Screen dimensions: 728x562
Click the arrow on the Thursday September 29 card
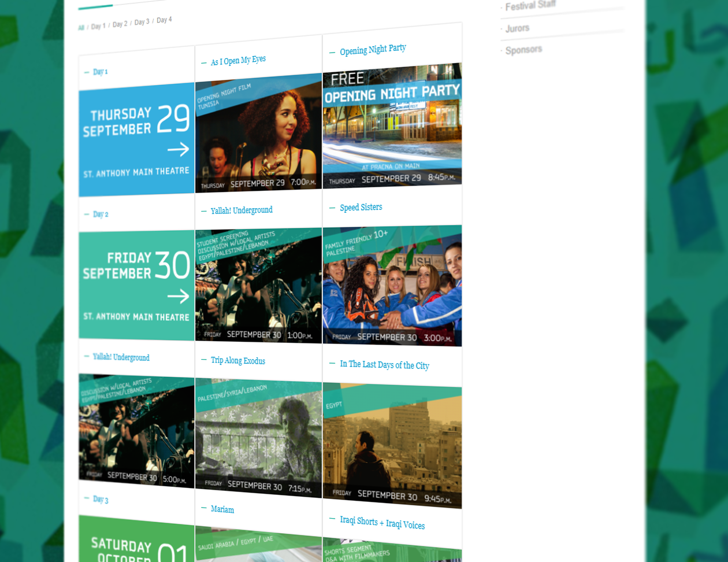click(179, 149)
